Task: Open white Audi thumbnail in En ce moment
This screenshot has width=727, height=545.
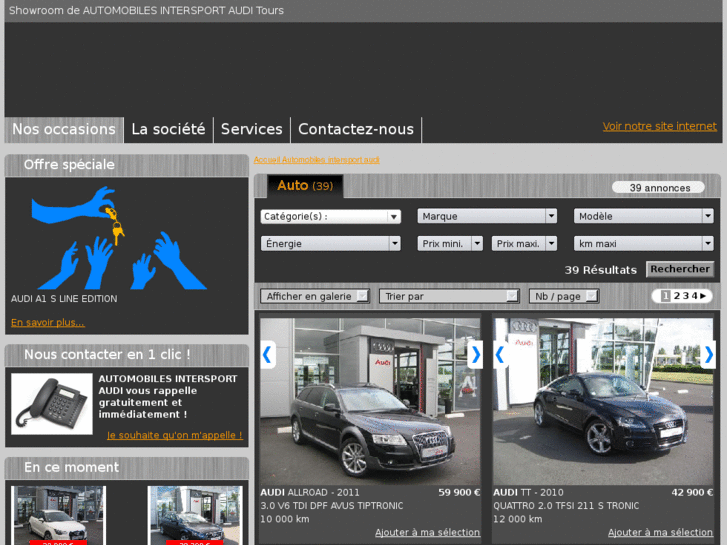Action: [x=58, y=515]
